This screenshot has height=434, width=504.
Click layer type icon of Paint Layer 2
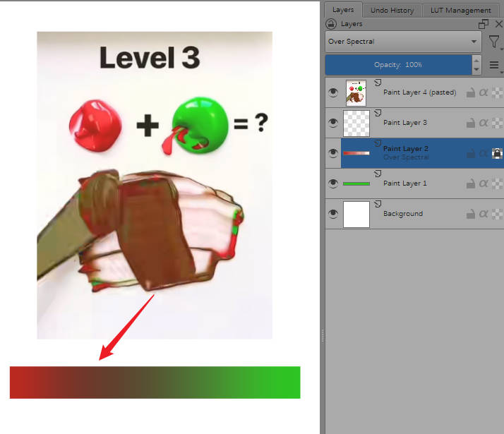pyautogui.click(x=378, y=143)
